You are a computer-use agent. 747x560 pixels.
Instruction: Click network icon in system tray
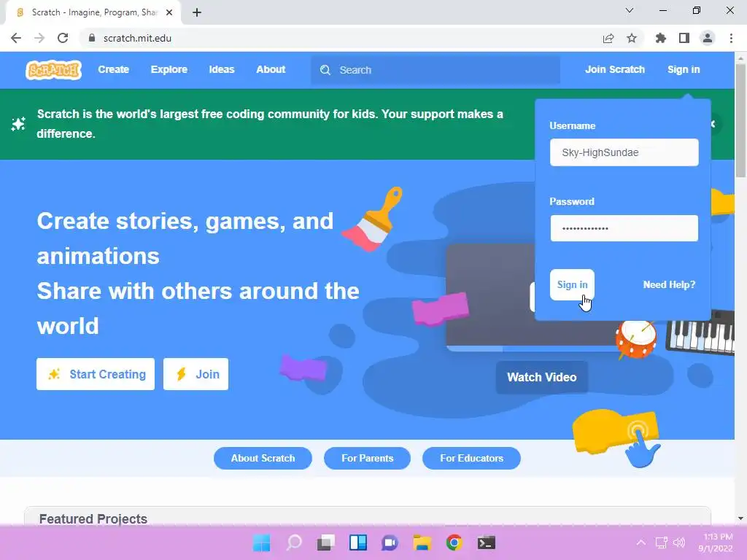[x=661, y=542]
